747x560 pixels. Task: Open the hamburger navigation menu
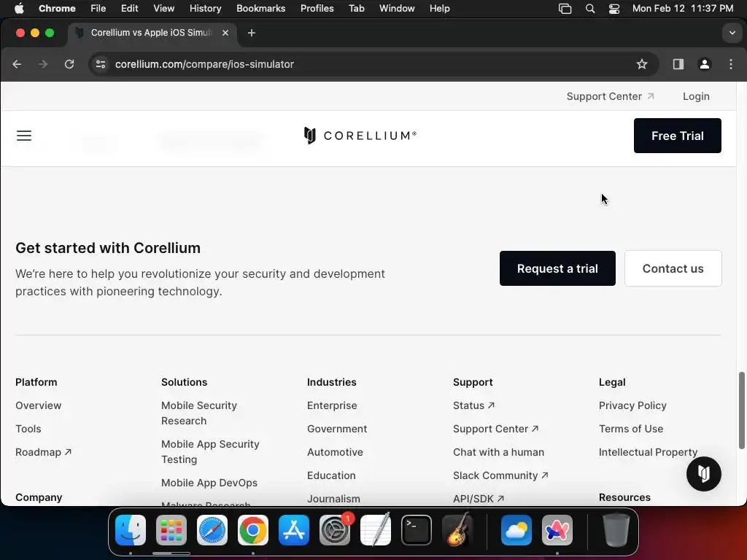[x=24, y=136]
